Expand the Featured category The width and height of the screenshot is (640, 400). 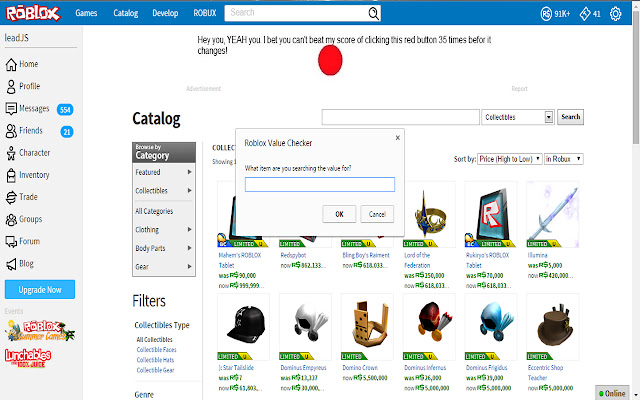pos(164,172)
